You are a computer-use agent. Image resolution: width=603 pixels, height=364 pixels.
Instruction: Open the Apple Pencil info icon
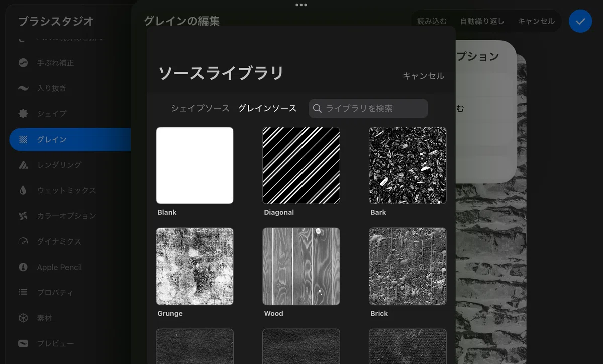[23, 267]
